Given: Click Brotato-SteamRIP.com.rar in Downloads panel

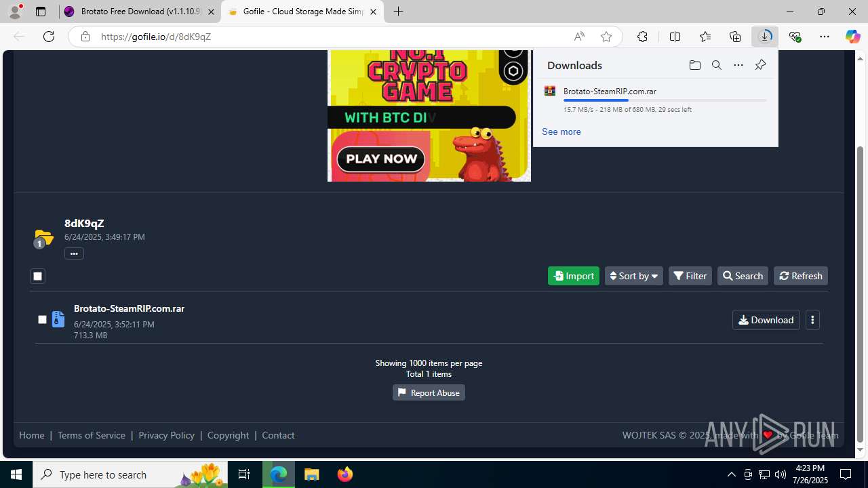Looking at the screenshot, I should tap(610, 91).
